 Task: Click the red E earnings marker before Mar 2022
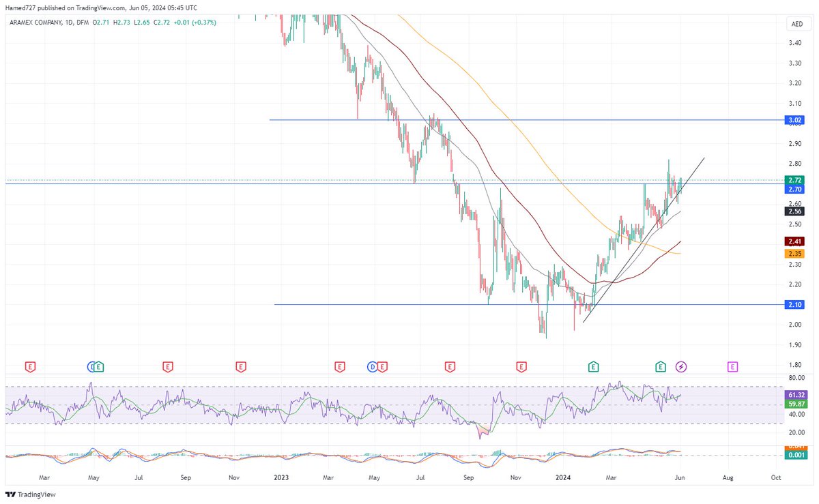30,367
